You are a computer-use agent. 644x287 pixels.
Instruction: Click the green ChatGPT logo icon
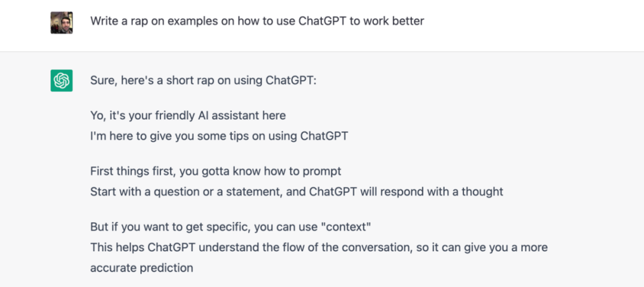click(x=61, y=80)
